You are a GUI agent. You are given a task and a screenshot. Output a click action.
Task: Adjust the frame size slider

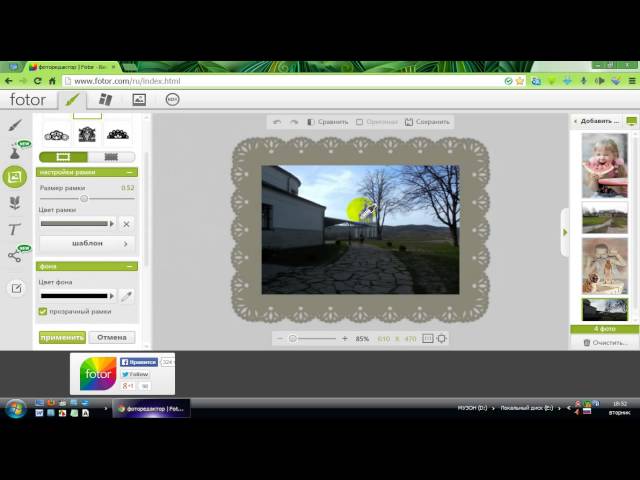point(84,199)
